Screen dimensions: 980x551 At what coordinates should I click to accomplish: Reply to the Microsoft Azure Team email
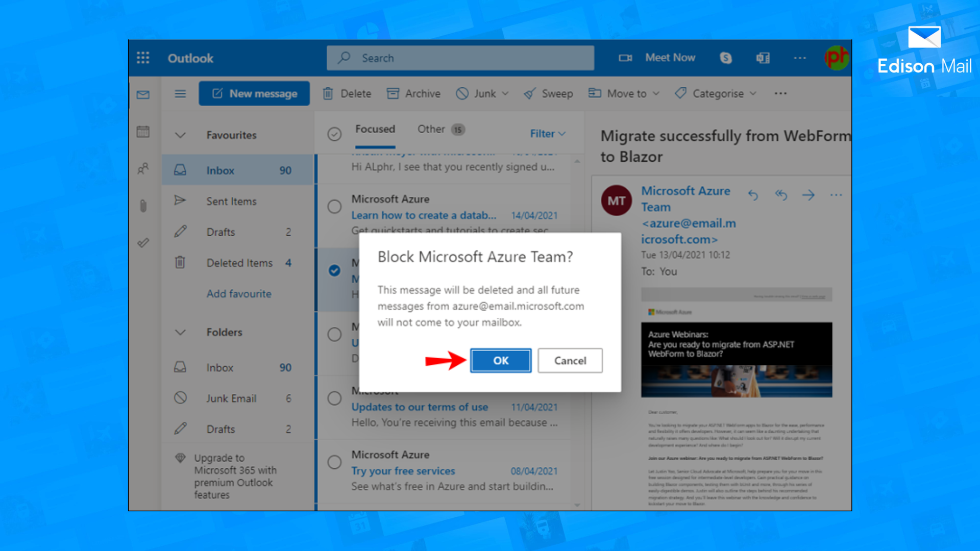tap(753, 195)
